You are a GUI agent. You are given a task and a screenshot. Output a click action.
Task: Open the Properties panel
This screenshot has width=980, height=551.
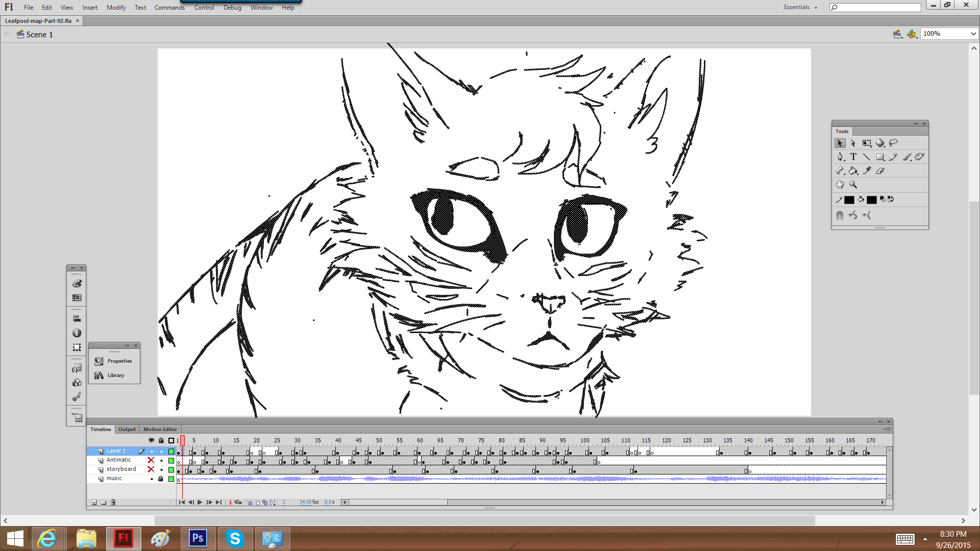pos(114,361)
